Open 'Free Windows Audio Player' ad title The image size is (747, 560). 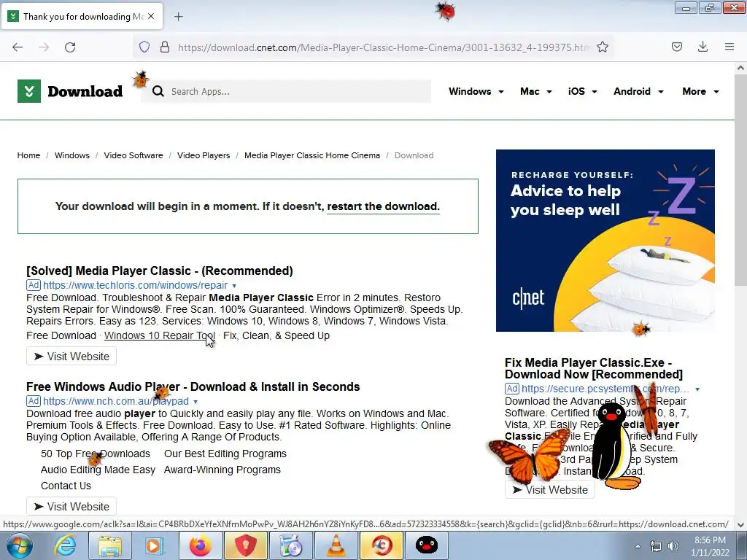[x=193, y=386]
